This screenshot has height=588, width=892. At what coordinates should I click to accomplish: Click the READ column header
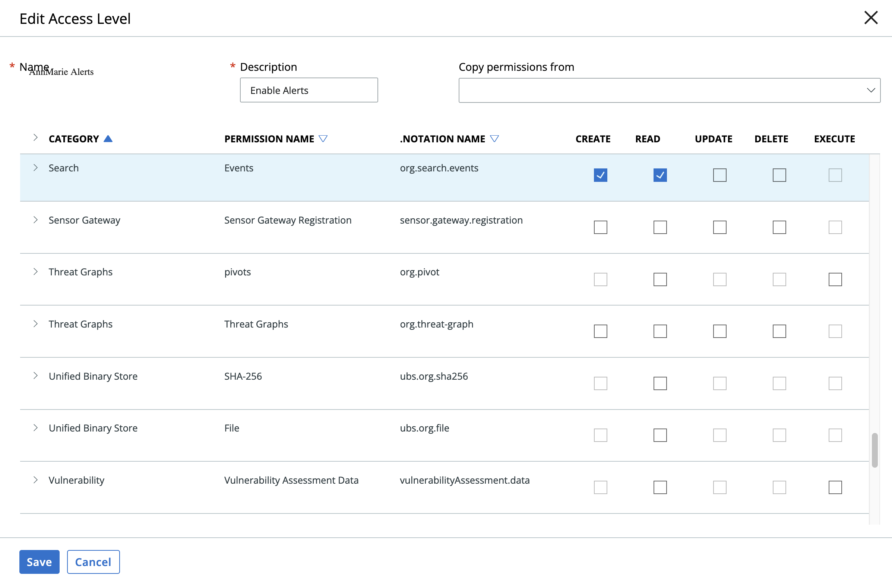pos(648,139)
